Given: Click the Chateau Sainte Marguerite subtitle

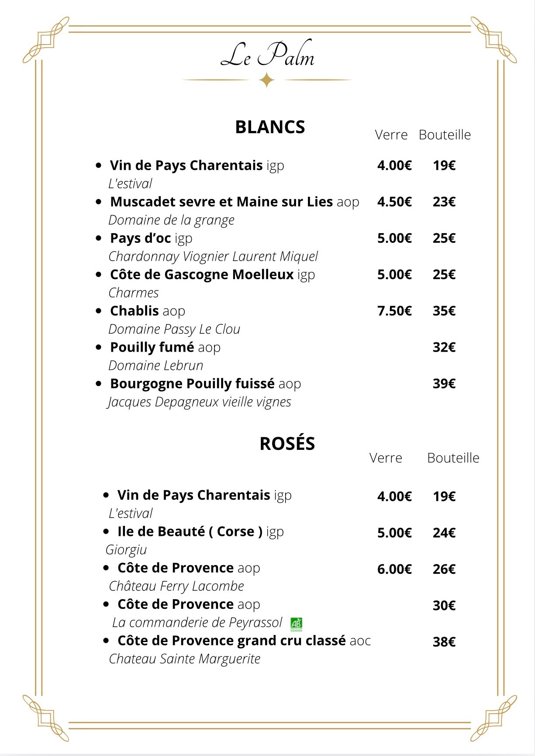Looking at the screenshot, I should coord(184,659).
